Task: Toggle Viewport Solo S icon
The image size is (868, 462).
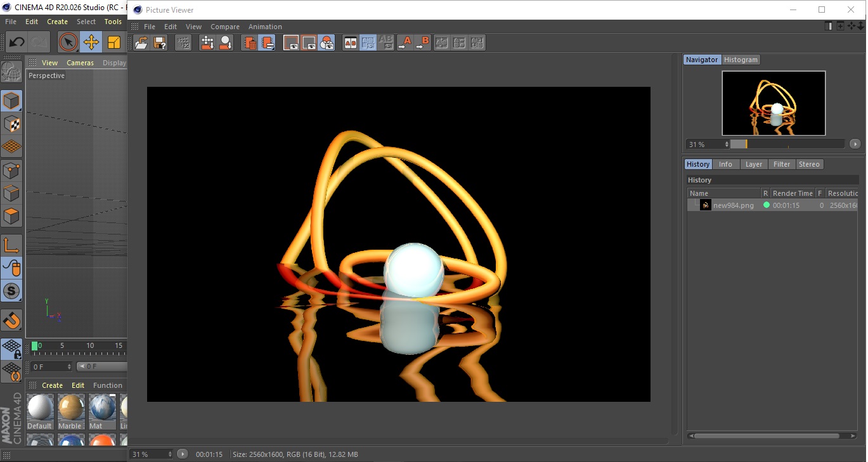Action: point(11,291)
